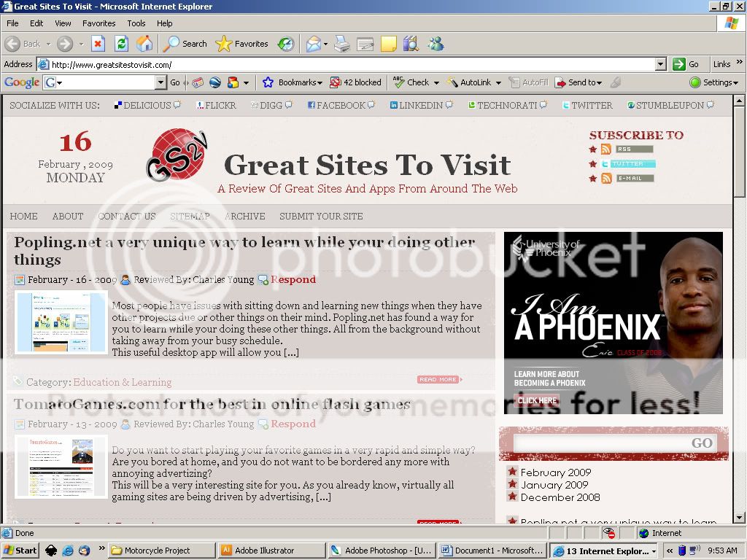Open the Mail button dropdown arrow
Image resolution: width=747 pixels, height=560 pixels.
point(325,44)
